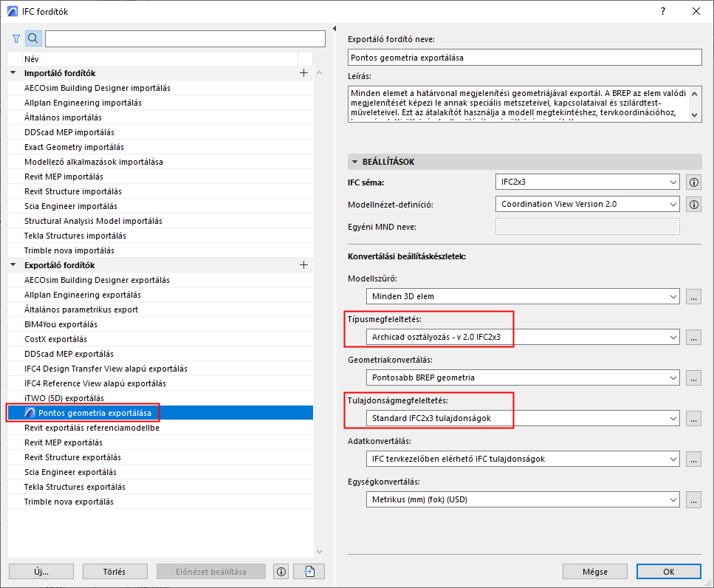Open Modellnézet-definíció dropdown
The image size is (714, 588).
point(588,205)
